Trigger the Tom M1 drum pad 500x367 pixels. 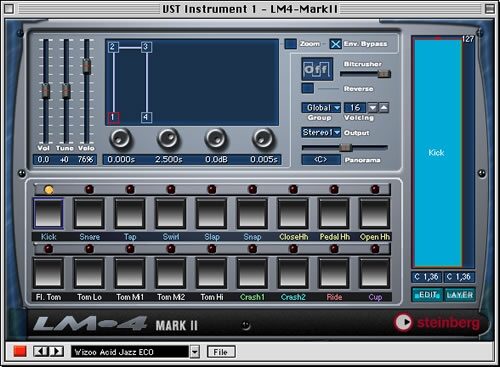pyautogui.click(x=130, y=273)
